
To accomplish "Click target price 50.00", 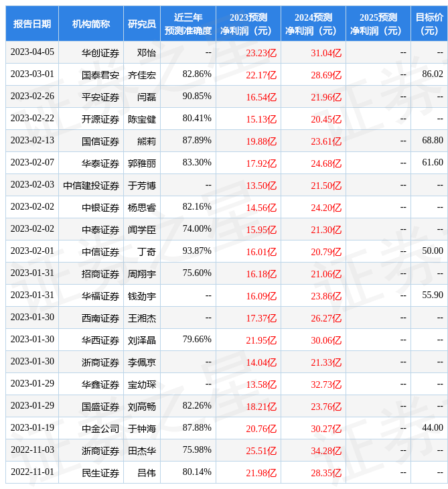I will (433, 251).
